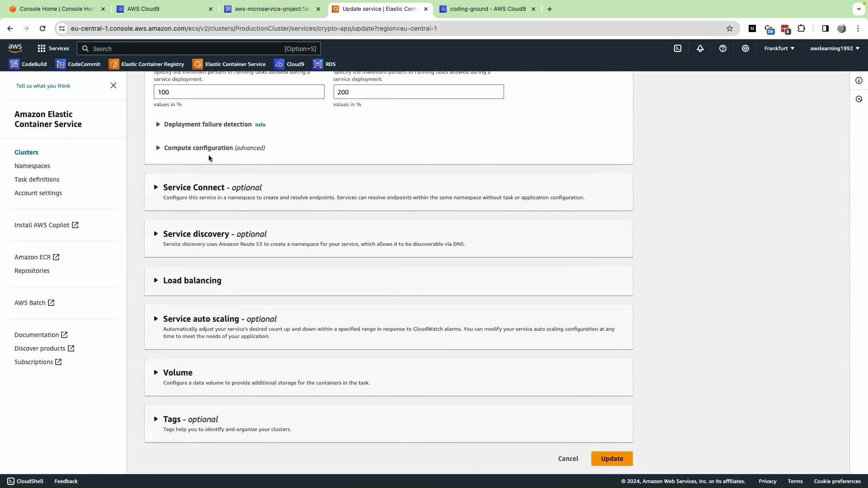Open 'Tell us what you think' link
Screen dimensions: 868x488
(x=43, y=86)
